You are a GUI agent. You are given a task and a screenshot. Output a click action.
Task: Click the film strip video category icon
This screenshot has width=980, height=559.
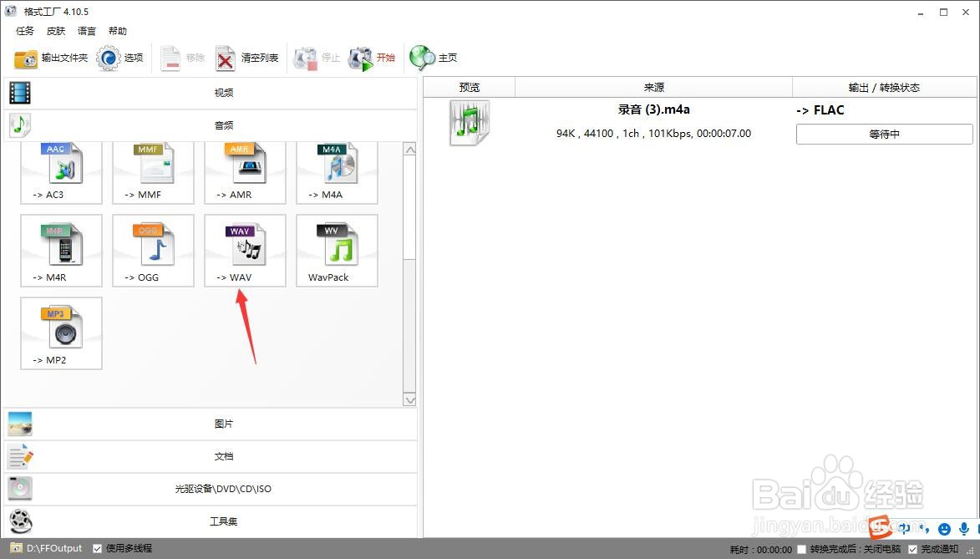[x=19, y=93]
